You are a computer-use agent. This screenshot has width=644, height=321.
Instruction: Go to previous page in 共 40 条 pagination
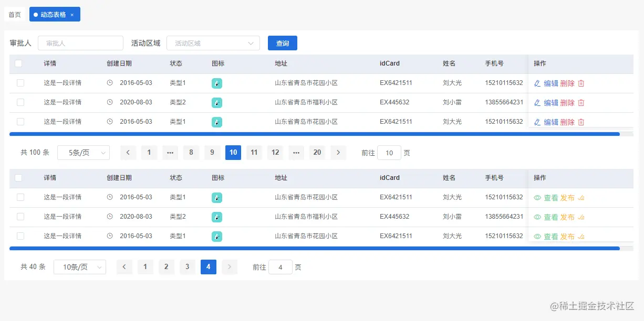pyautogui.click(x=124, y=267)
